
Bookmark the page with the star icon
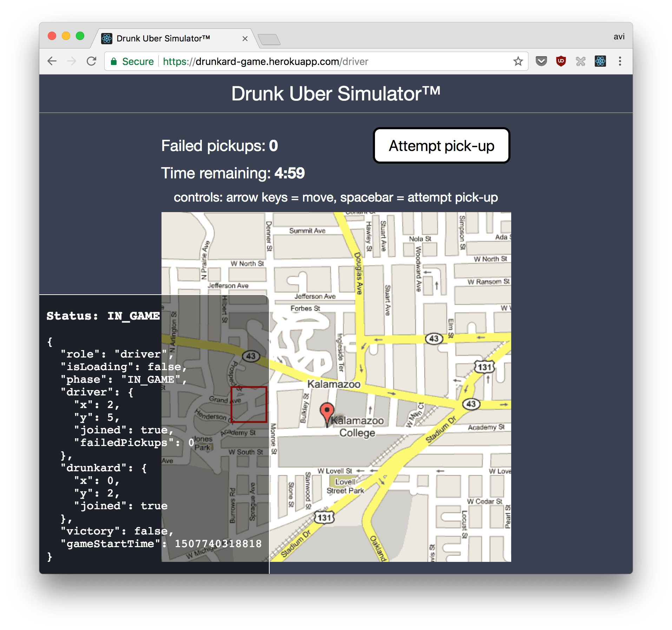pyautogui.click(x=518, y=61)
